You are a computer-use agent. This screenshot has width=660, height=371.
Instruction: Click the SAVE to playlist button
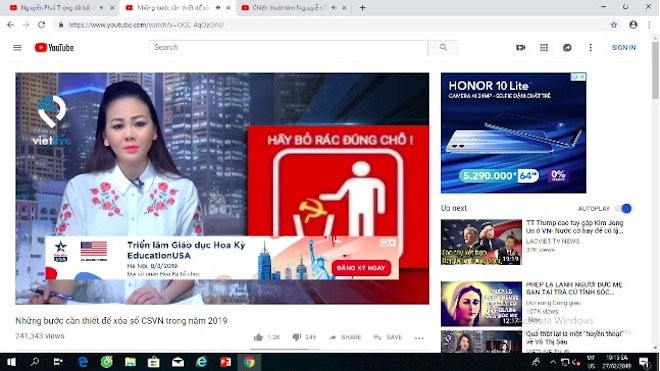click(388, 337)
